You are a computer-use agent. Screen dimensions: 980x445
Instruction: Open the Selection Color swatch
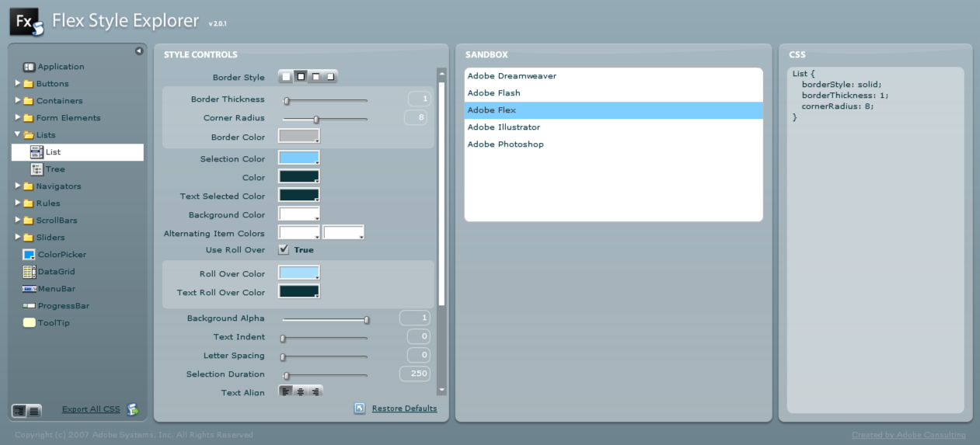tap(299, 158)
